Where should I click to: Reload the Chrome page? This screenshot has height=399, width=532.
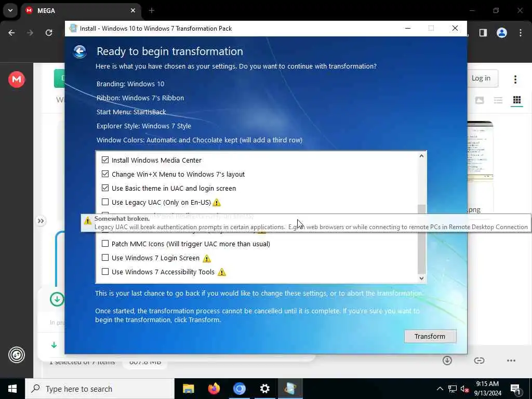(x=49, y=33)
